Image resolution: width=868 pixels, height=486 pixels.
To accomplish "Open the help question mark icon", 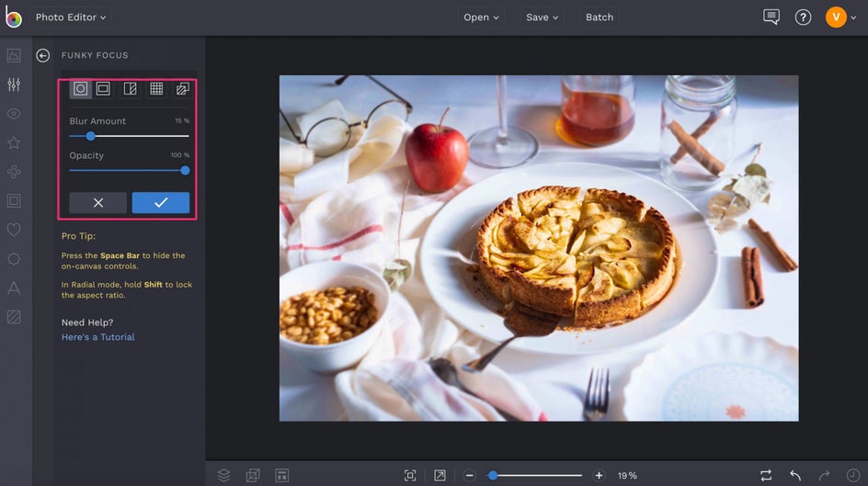I will pyautogui.click(x=803, y=17).
